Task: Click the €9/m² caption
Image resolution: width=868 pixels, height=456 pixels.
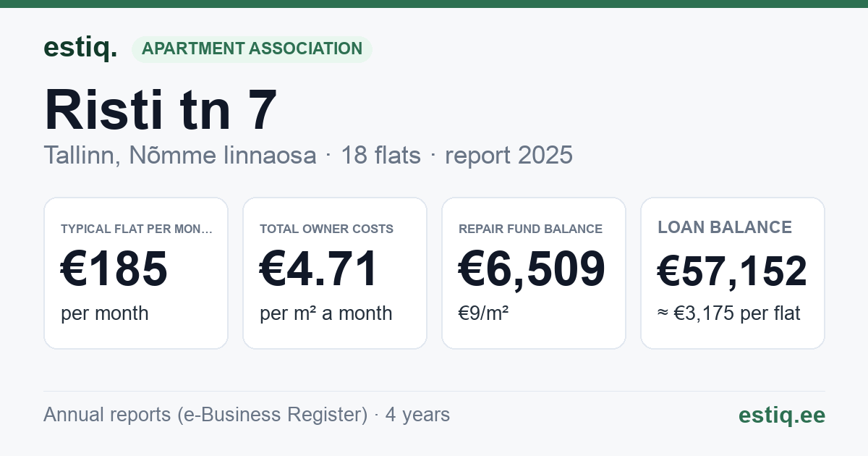Action: [x=484, y=313]
